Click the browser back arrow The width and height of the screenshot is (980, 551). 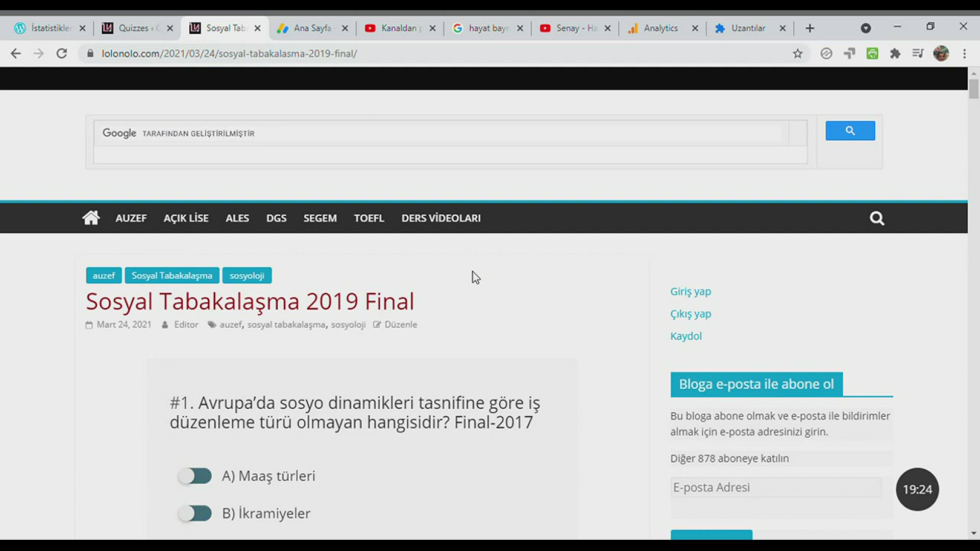(16, 54)
